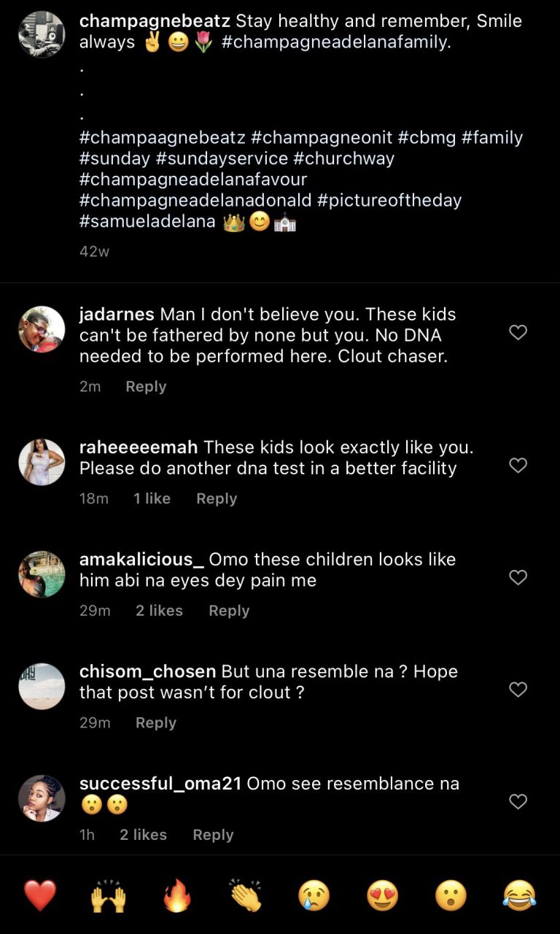This screenshot has height=934, width=560.
Task: Send clapping hands emoji reaction
Action: 245,895
